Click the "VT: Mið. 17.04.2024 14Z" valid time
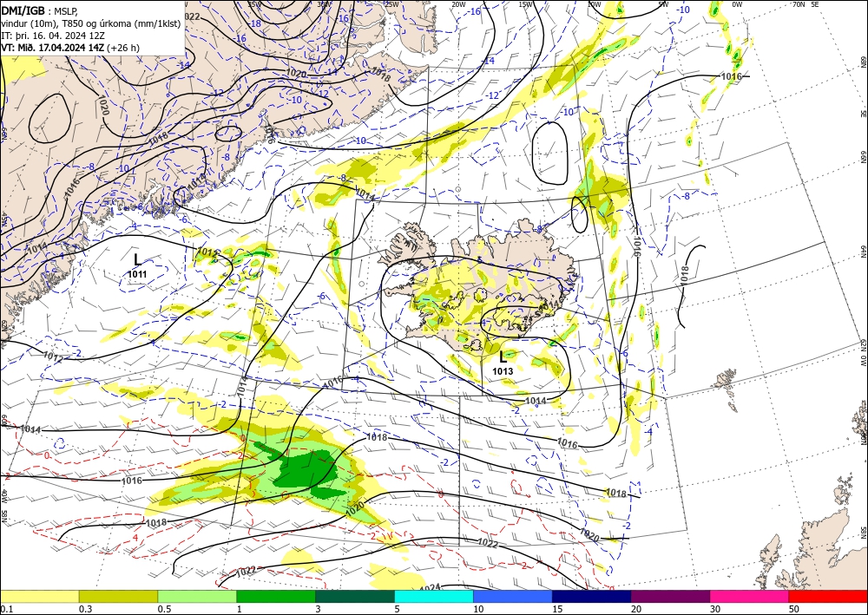Image resolution: width=868 pixels, height=615 pixels. coord(53,48)
